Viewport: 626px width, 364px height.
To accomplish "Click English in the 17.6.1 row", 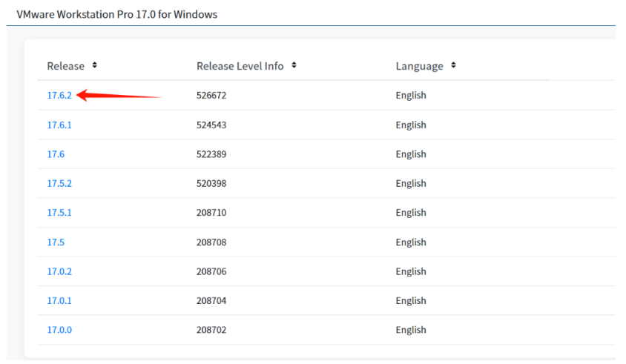I will click(x=411, y=125).
